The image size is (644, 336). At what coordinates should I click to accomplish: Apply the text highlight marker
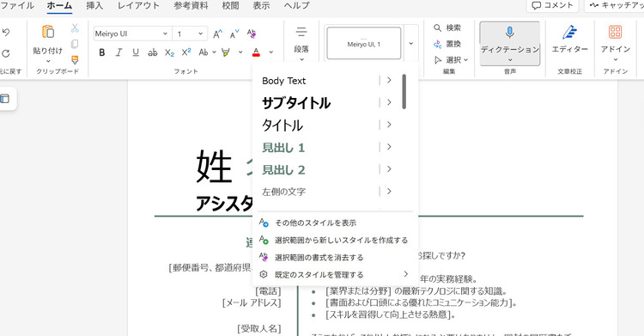tap(226, 52)
